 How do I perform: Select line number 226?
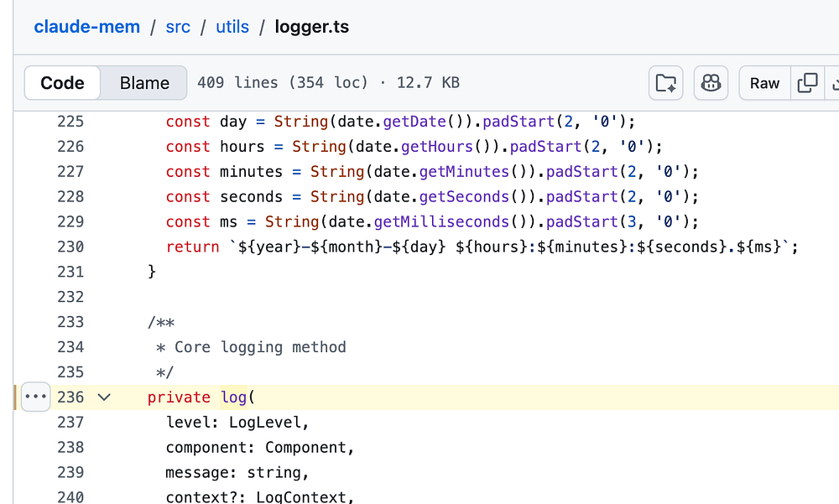point(70,147)
